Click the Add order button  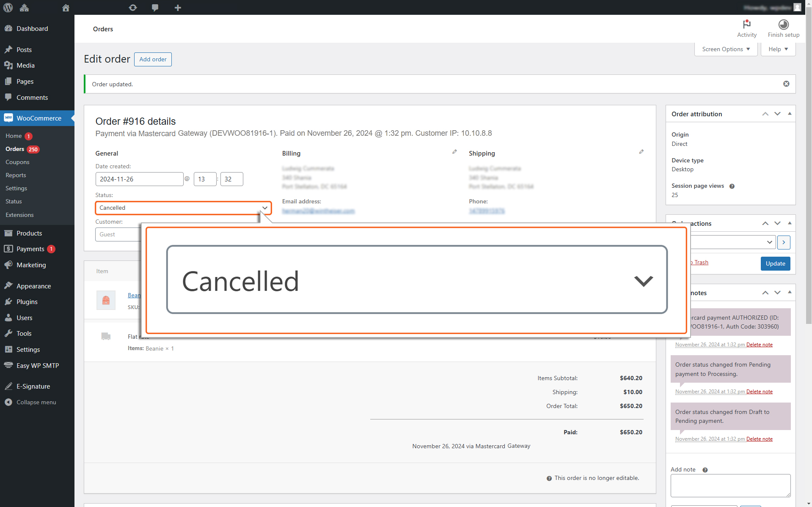tap(153, 59)
